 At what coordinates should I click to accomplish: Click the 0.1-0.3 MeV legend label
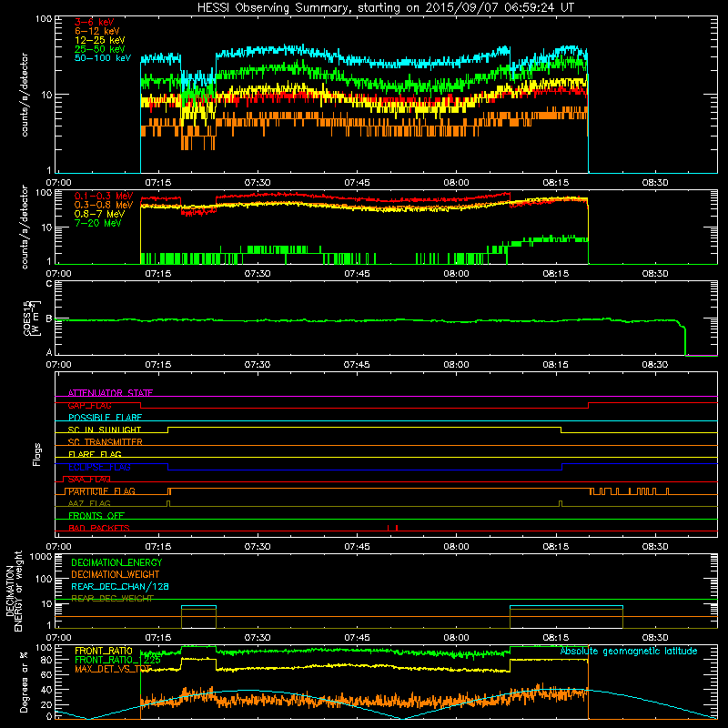point(104,196)
